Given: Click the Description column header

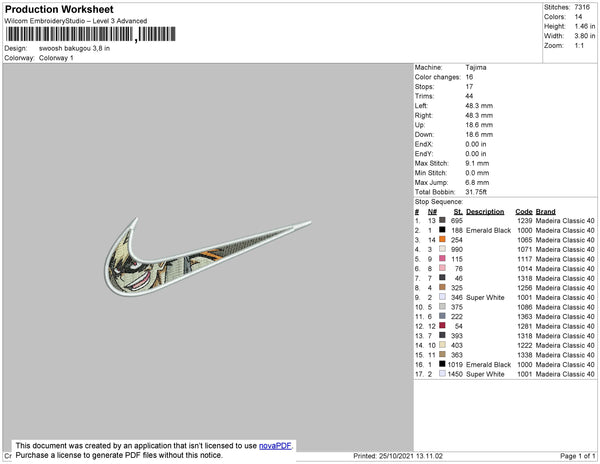Looking at the screenshot, I should [485, 212].
